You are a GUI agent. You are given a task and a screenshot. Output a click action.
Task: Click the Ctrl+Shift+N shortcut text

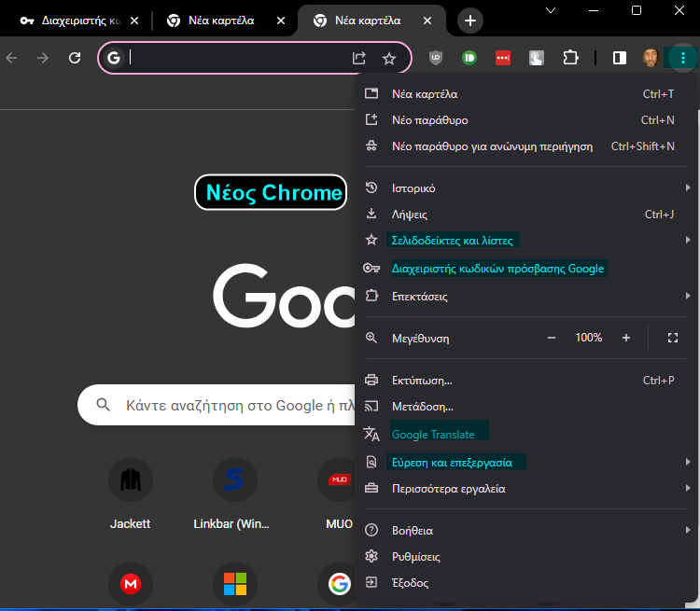pyautogui.click(x=642, y=146)
